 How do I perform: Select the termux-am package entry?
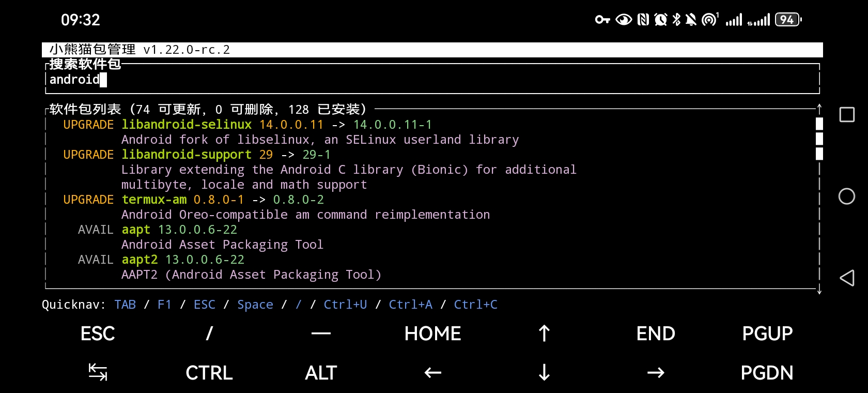[154, 200]
